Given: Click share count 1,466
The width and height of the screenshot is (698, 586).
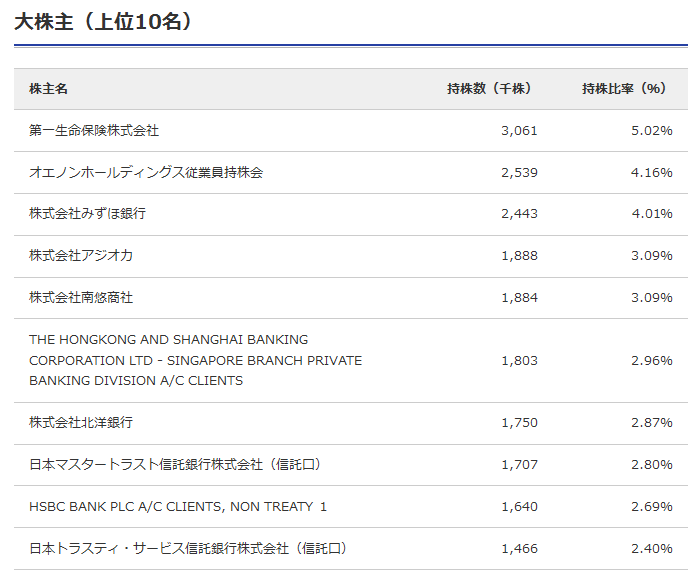Looking at the screenshot, I should pos(519,549).
